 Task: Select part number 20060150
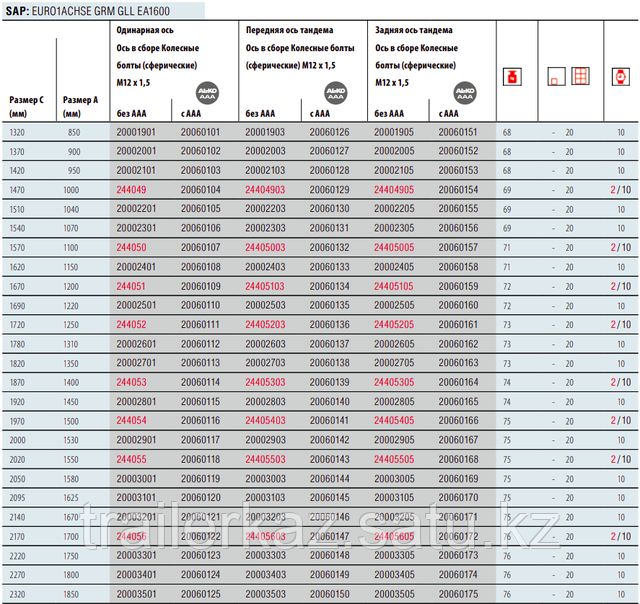click(x=329, y=594)
